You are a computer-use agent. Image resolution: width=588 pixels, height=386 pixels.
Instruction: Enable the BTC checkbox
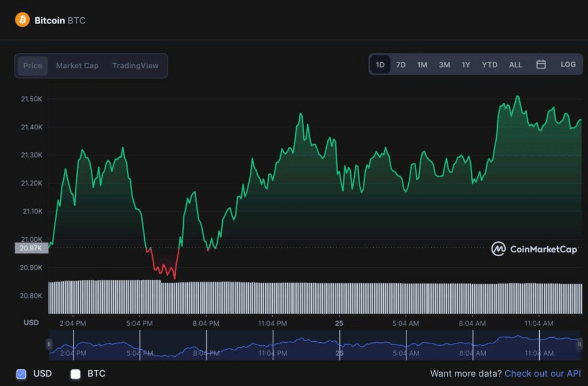coord(75,374)
